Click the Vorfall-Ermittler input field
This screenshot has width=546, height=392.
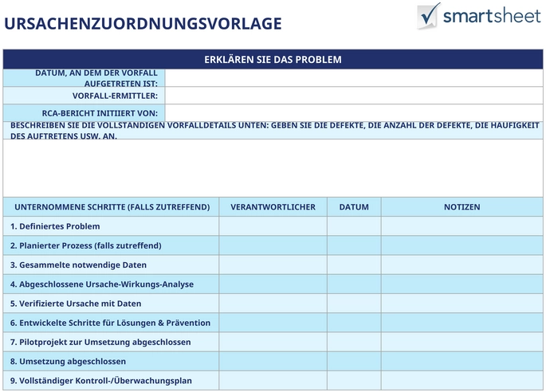(354, 96)
